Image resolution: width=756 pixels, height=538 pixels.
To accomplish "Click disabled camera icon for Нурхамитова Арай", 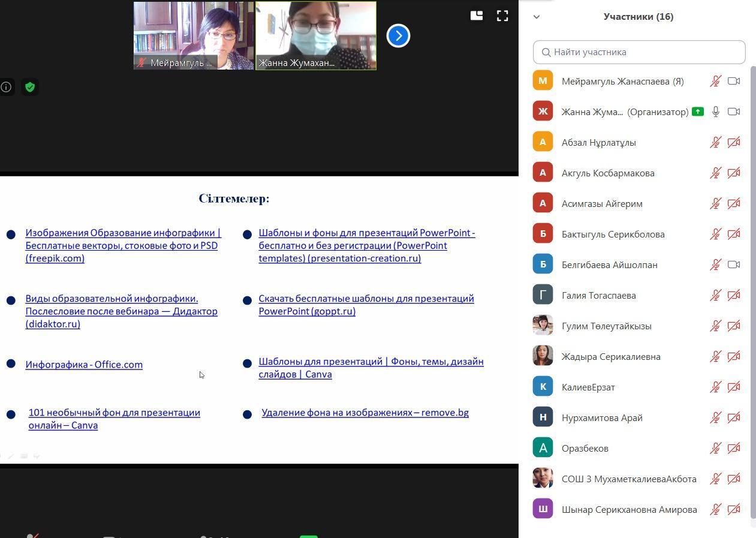I will 734,417.
